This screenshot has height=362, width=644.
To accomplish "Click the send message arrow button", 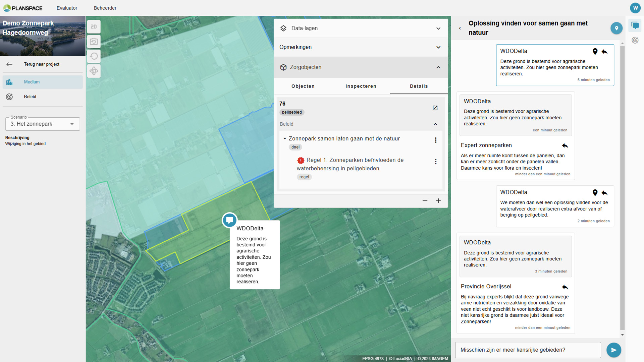I will tap(613, 350).
